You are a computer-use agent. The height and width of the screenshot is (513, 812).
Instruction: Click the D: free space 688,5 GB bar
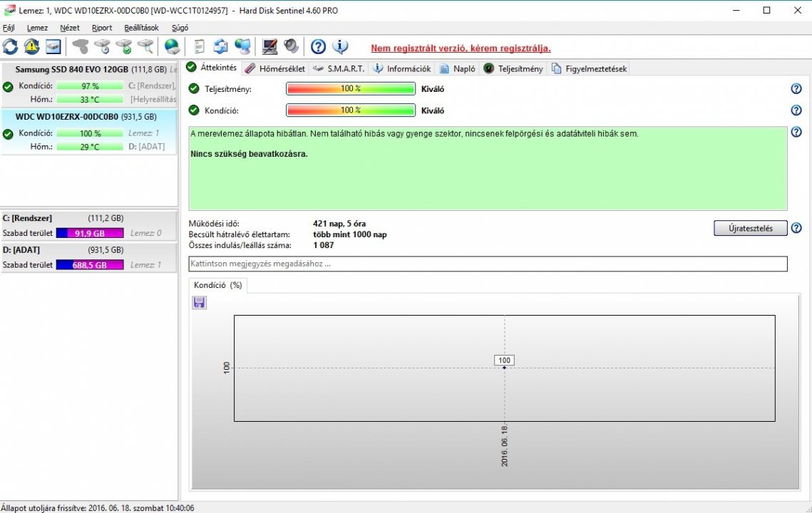point(90,264)
